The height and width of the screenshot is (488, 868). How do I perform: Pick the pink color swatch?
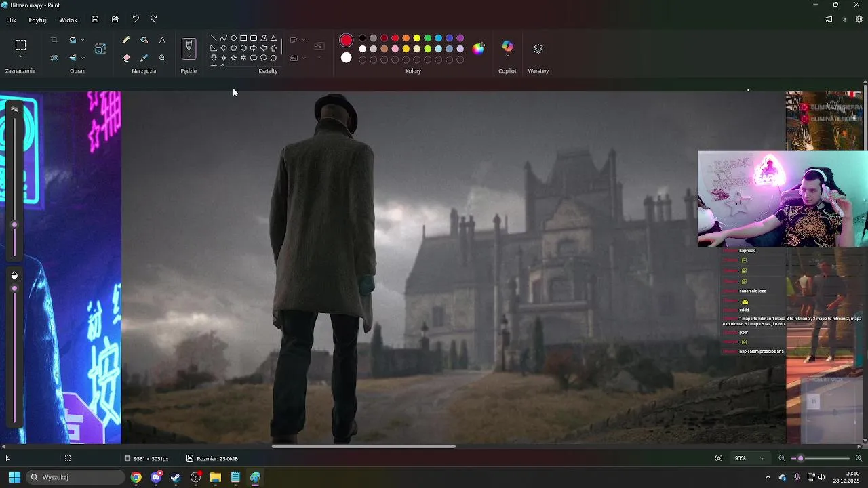pyautogui.click(x=395, y=49)
